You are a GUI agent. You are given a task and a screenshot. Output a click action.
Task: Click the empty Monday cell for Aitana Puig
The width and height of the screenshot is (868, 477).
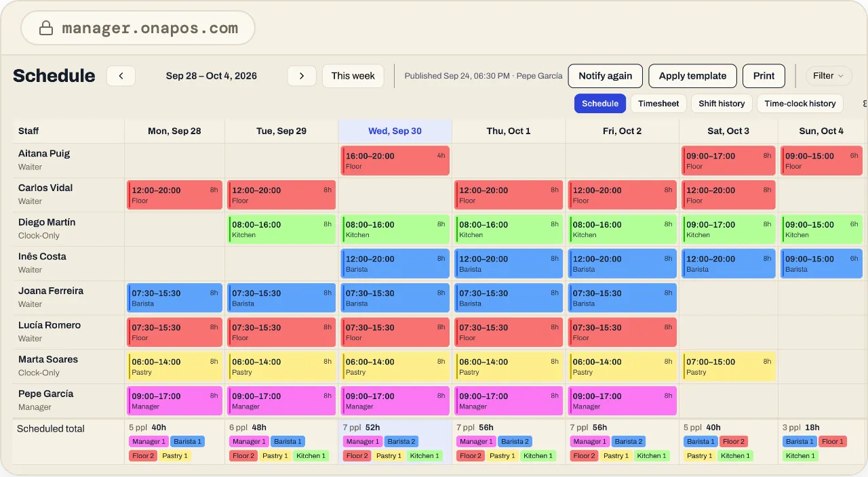coord(174,161)
